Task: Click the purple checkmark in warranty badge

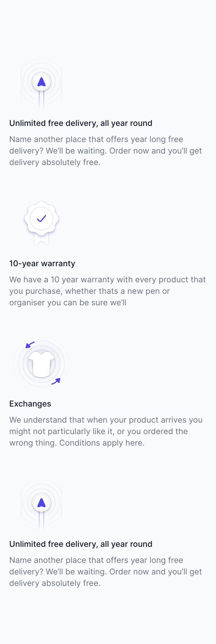Action: coord(41,218)
